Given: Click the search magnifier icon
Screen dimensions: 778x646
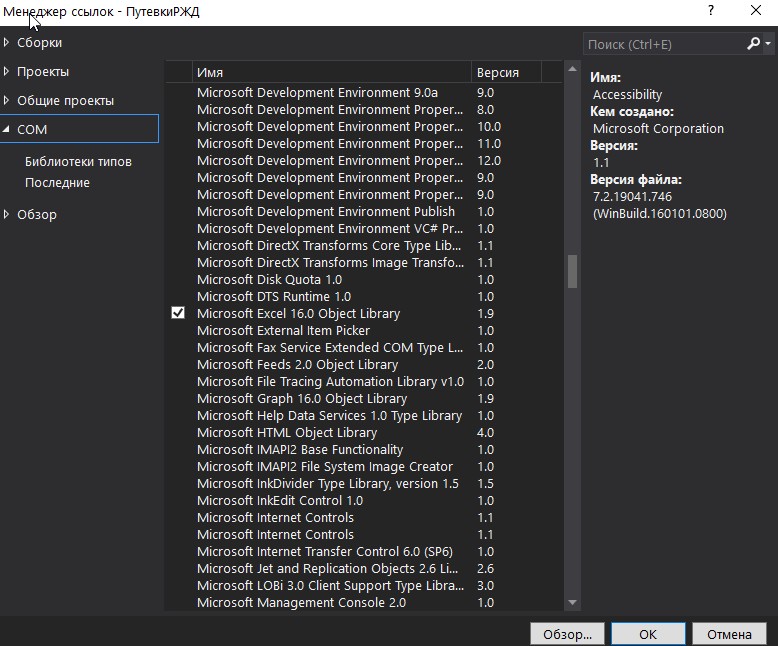Looking at the screenshot, I should tap(753, 44).
